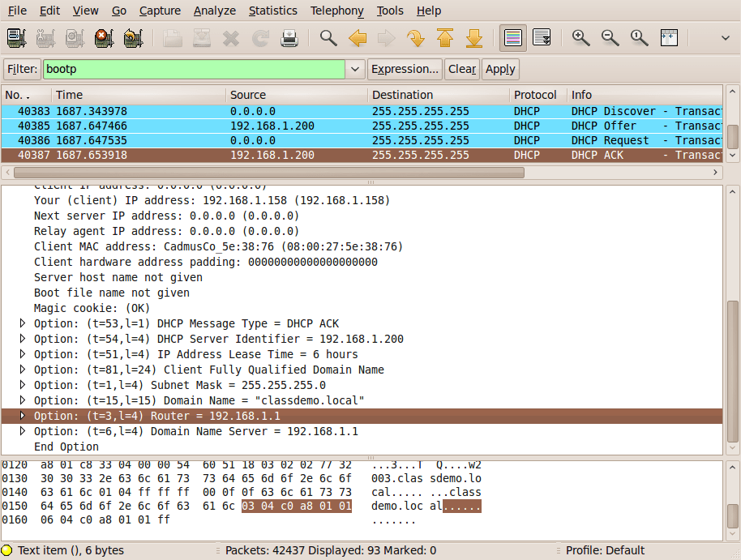The width and height of the screenshot is (741, 560).
Task: Reset zoom to normal size
Action: click(x=640, y=38)
